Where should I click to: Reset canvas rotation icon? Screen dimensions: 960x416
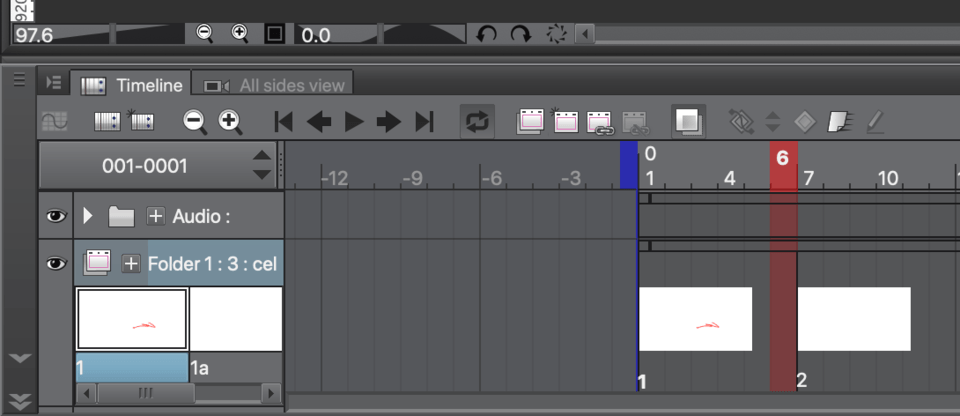557,34
